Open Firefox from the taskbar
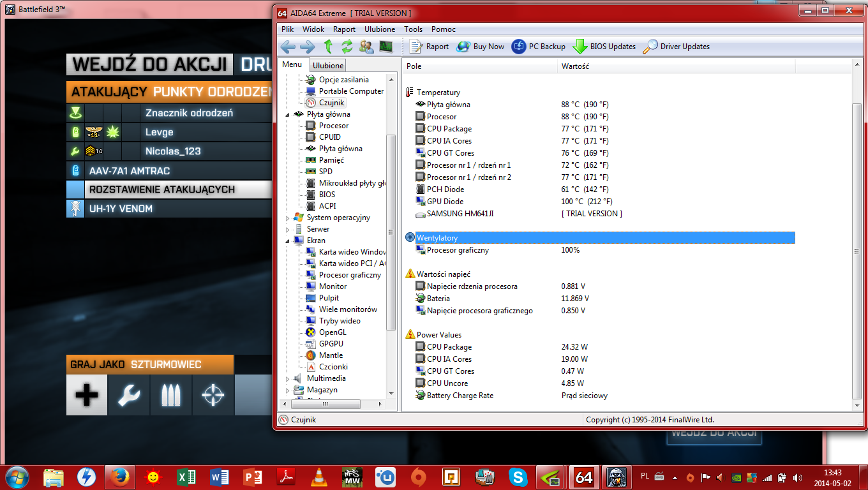The image size is (868, 490). (119, 477)
